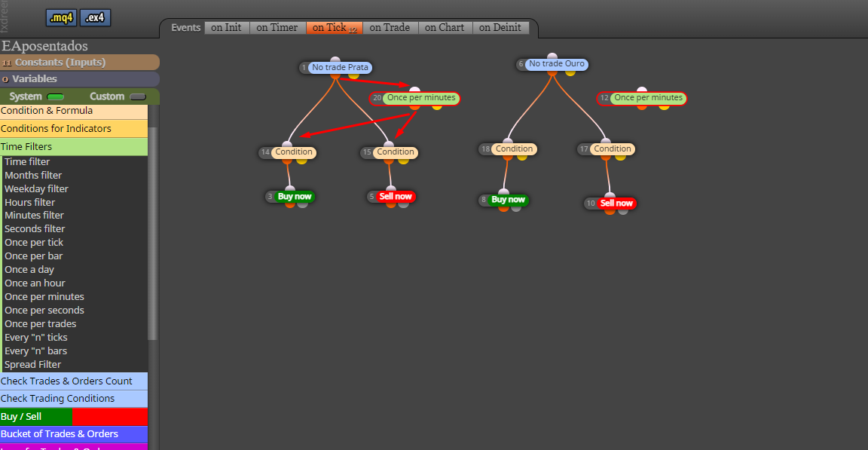Export compiled file with .ex4 button
The image size is (868, 450).
[95, 17]
